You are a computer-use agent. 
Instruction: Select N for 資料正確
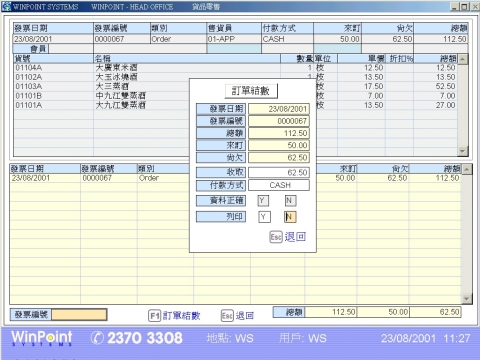coord(290,201)
